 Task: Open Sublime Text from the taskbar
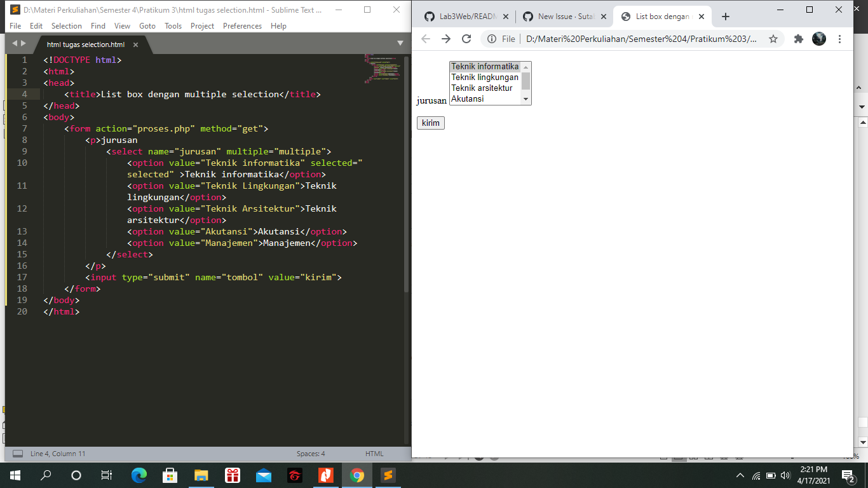(388, 475)
